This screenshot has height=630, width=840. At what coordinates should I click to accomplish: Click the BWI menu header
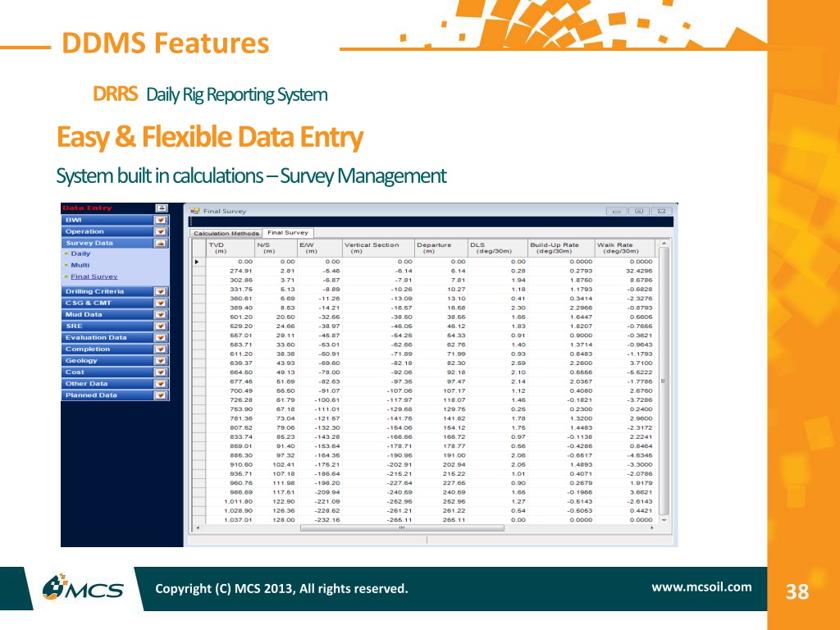(x=115, y=220)
